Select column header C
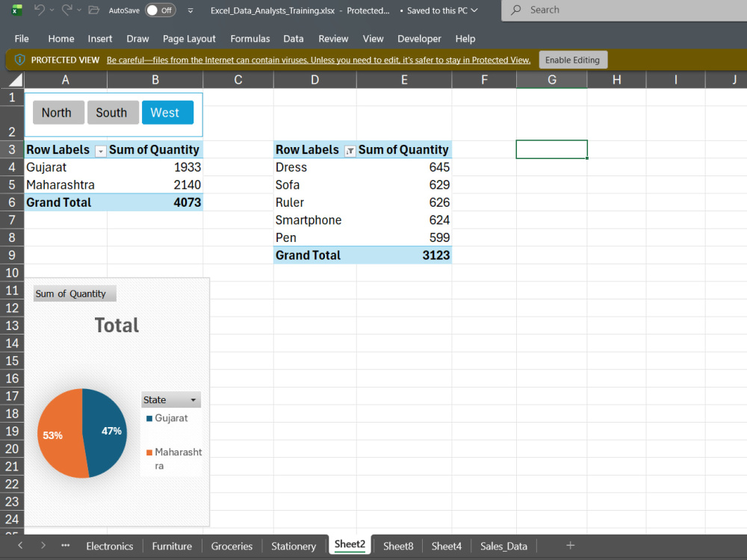Viewport: 747px width, 560px height. 238,80
